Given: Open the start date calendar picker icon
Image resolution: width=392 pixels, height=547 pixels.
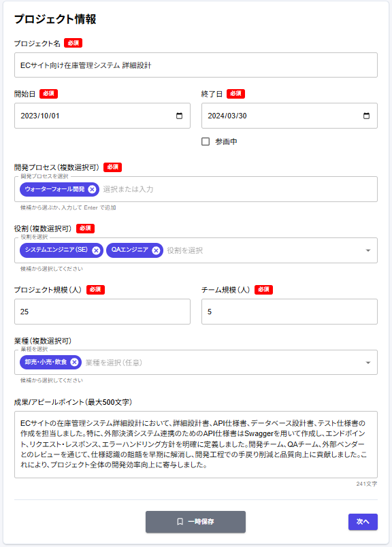Looking at the screenshot, I should click(179, 116).
